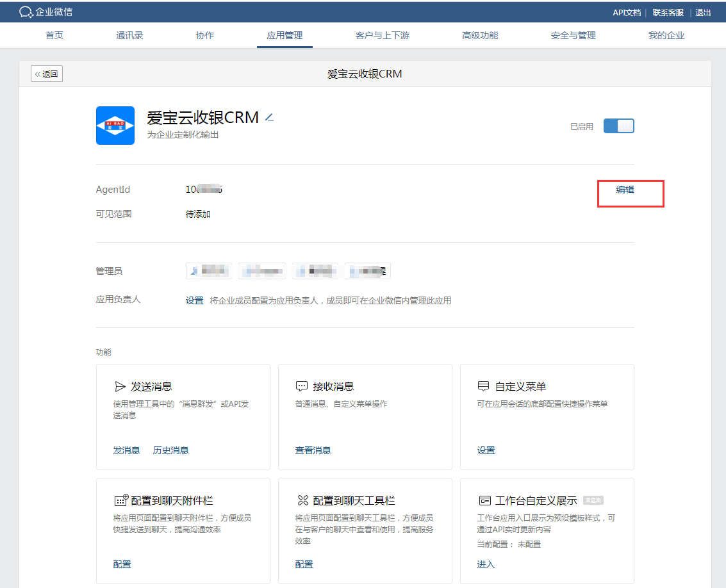Open the 客户与上下游 tab

tap(383, 35)
